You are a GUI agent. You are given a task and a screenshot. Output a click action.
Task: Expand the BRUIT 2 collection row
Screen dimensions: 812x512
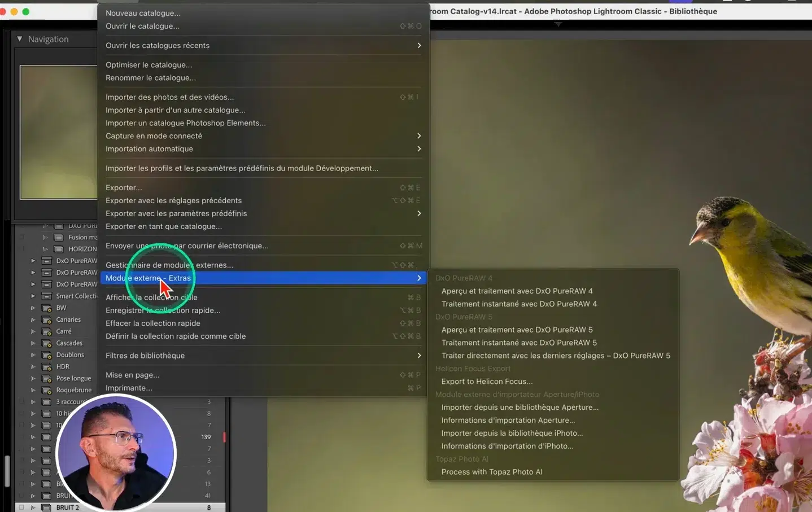pyautogui.click(x=33, y=507)
